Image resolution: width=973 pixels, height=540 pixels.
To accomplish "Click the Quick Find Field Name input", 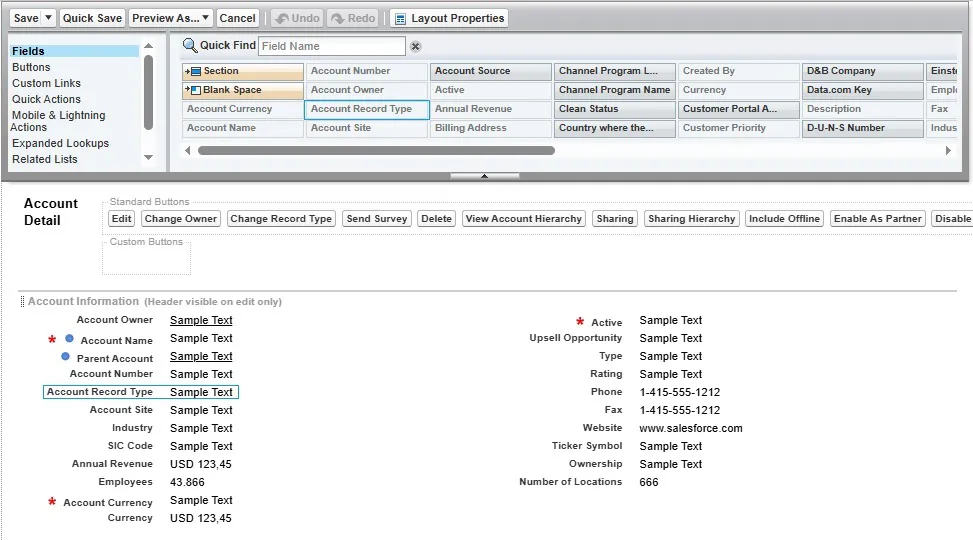I will [332, 46].
